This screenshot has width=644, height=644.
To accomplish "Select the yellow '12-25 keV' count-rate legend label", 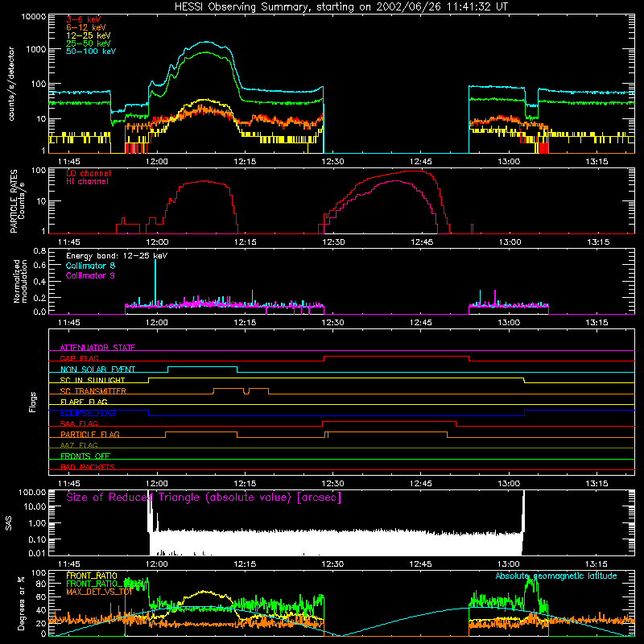I will (x=89, y=35).
